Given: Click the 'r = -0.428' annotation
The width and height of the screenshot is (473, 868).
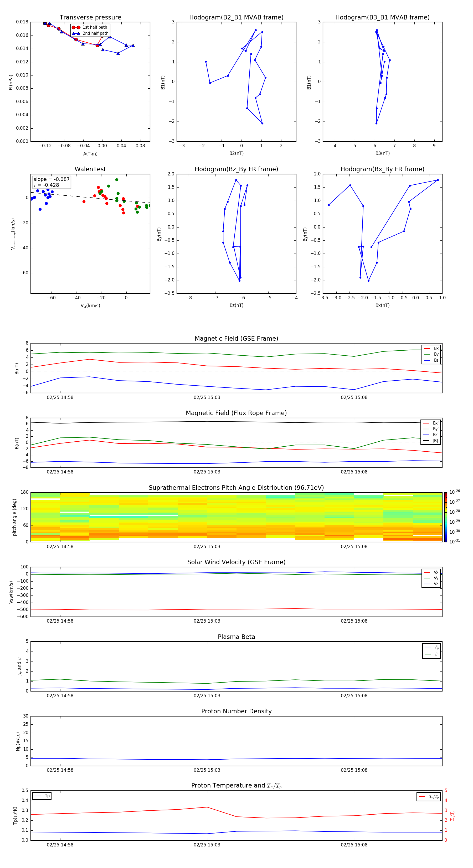Looking at the screenshot, I should [x=47, y=185].
